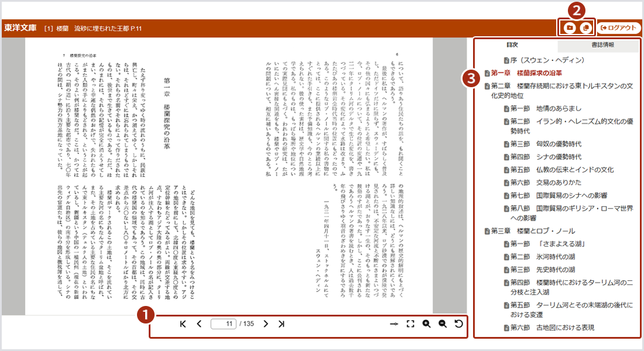Reset view with rotate arrow icon
Screen dimensions: 644x351
459,324
